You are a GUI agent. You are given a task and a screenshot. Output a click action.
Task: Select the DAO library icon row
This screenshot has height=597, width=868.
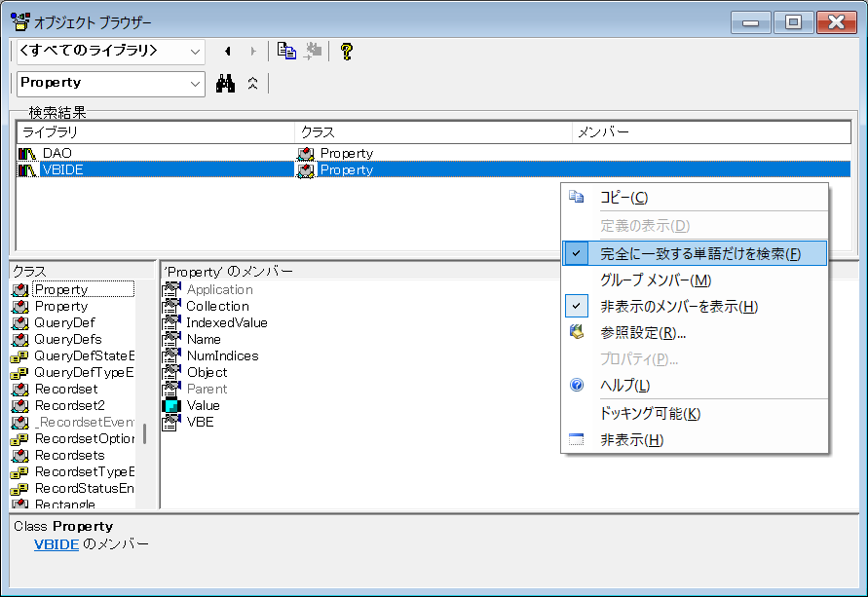pos(27,153)
